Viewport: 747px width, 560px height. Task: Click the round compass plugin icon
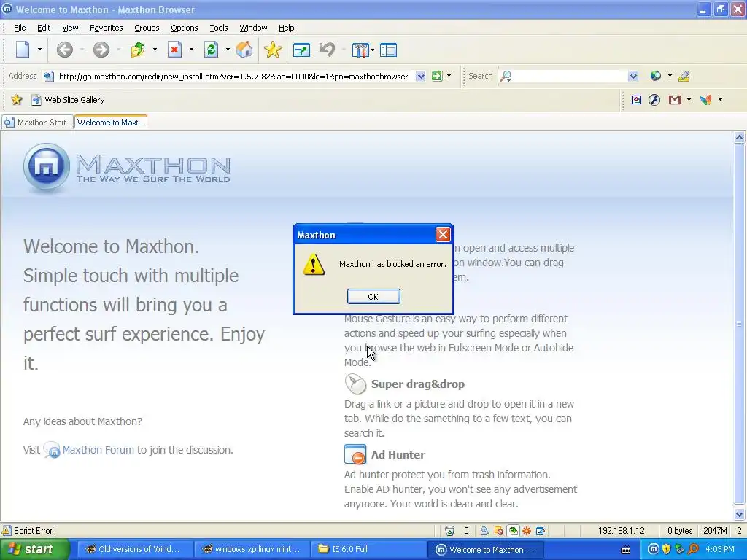(x=654, y=99)
